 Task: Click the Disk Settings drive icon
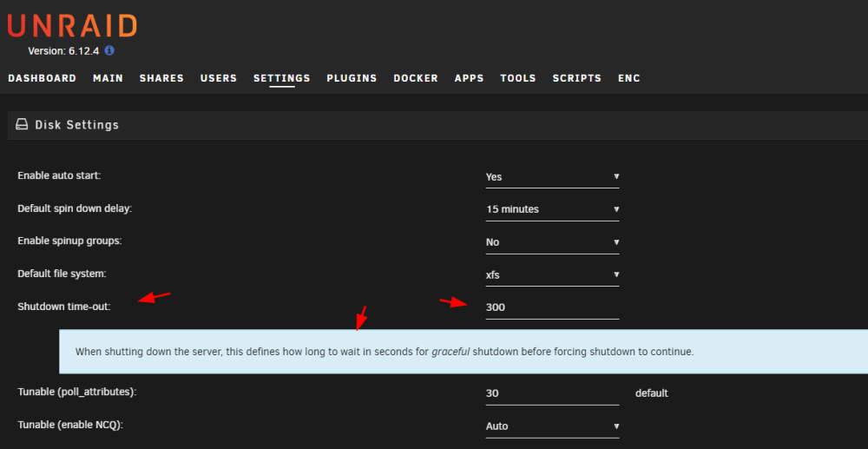22,124
